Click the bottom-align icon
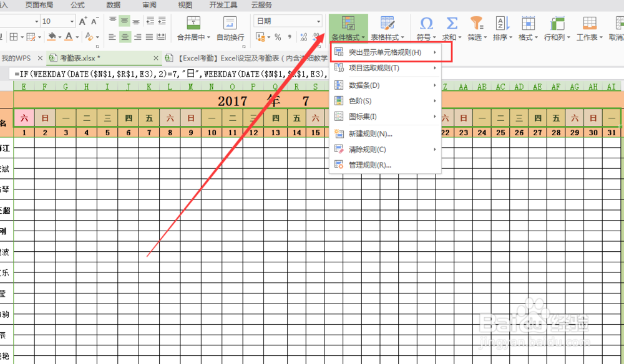624x364 pixels. pos(137,21)
